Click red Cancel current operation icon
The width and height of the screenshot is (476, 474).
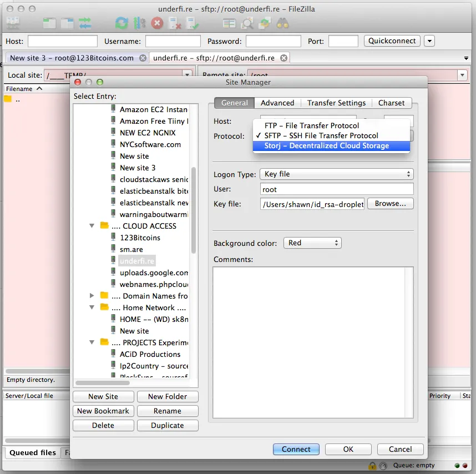(x=157, y=23)
